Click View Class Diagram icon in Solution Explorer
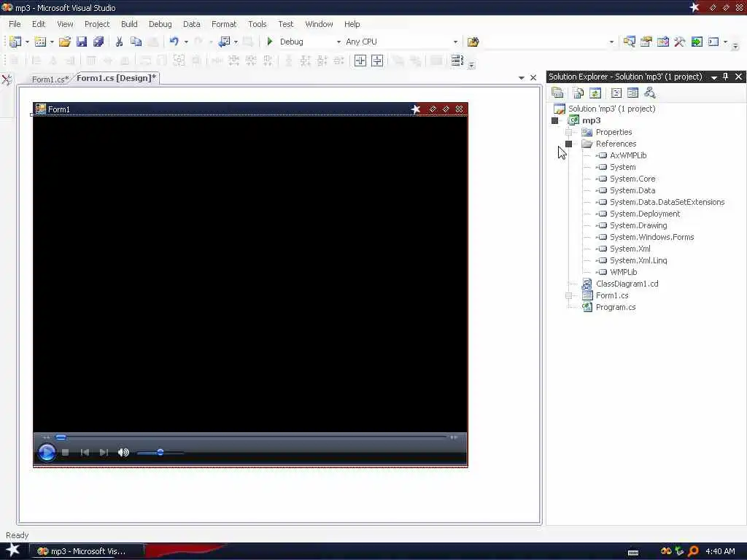 pos(649,93)
